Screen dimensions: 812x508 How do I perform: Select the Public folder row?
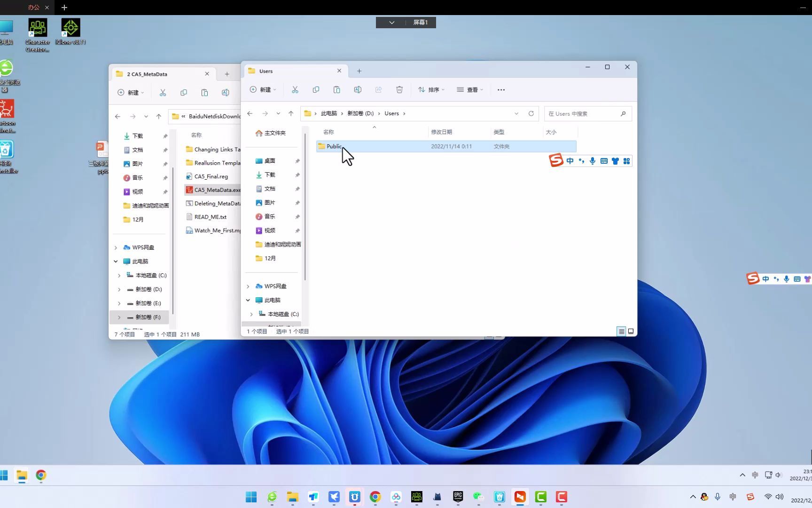pyautogui.click(x=446, y=146)
